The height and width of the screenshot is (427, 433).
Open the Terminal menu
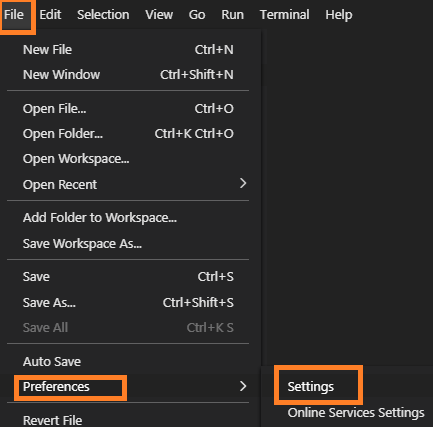pos(284,15)
